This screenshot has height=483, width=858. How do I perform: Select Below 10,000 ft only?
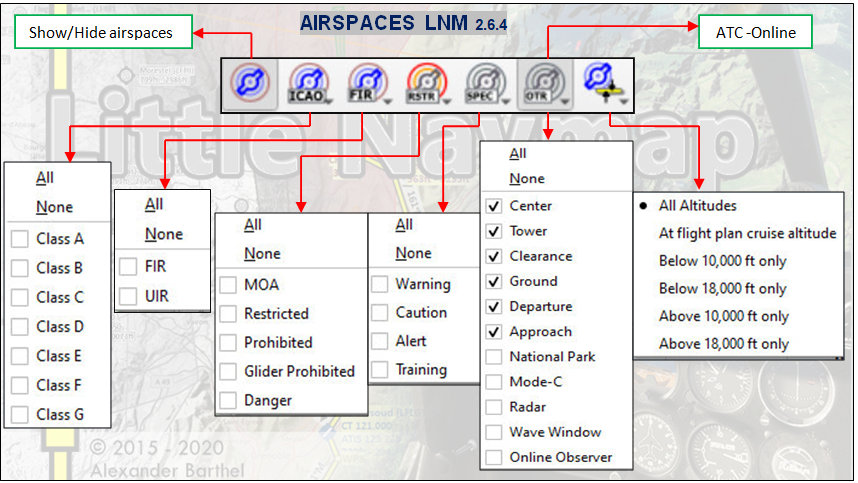pos(722,261)
